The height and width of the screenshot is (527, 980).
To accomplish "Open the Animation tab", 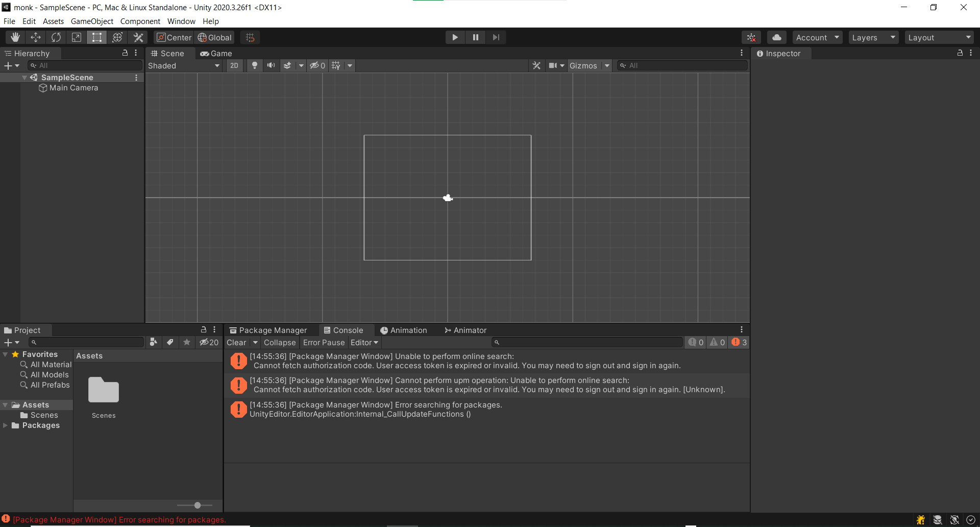I will 404,330.
